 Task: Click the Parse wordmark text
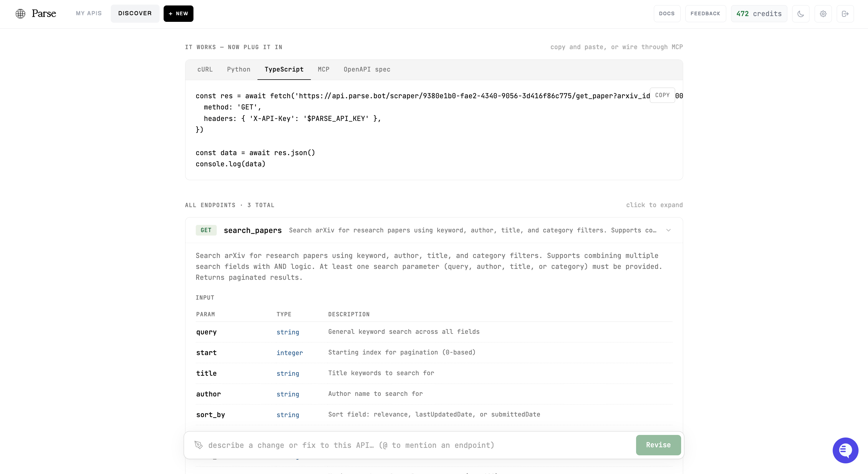pyautogui.click(x=44, y=14)
